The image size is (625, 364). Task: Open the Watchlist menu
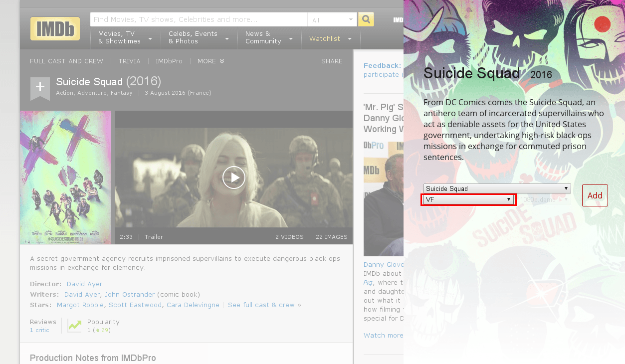tap(330, 38)
